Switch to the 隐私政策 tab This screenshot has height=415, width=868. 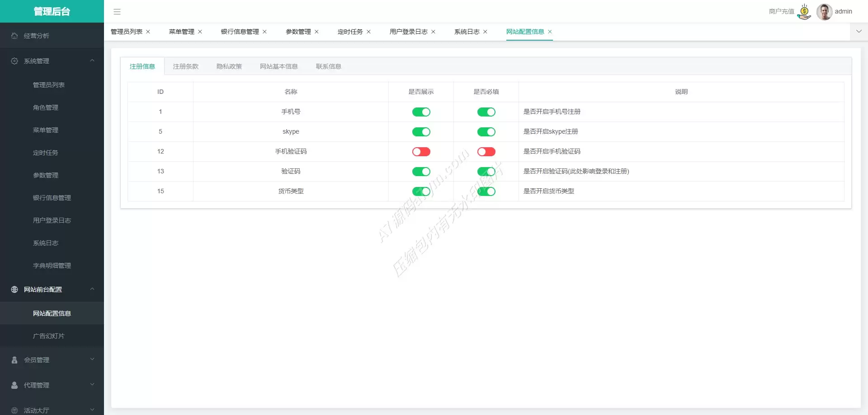[229, 66]
